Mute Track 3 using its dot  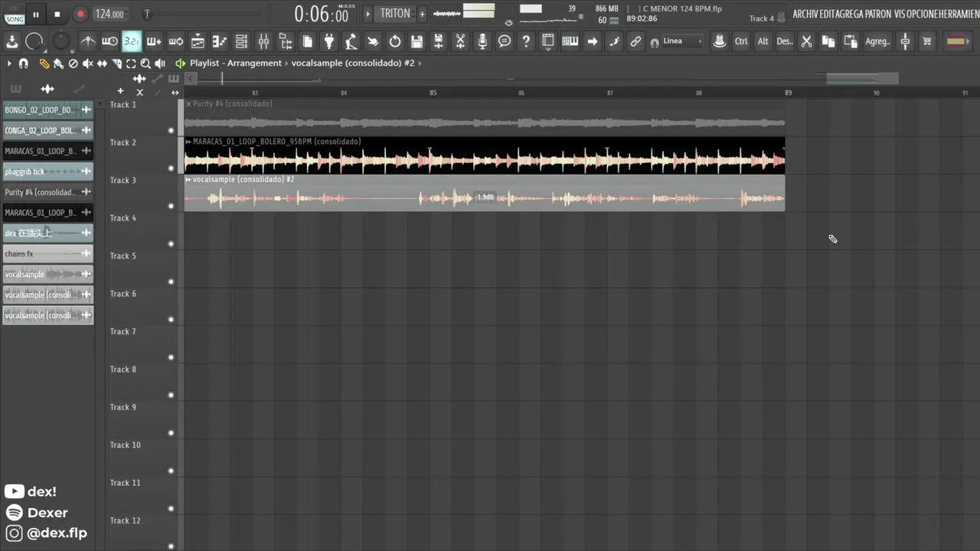pos(171,206)
